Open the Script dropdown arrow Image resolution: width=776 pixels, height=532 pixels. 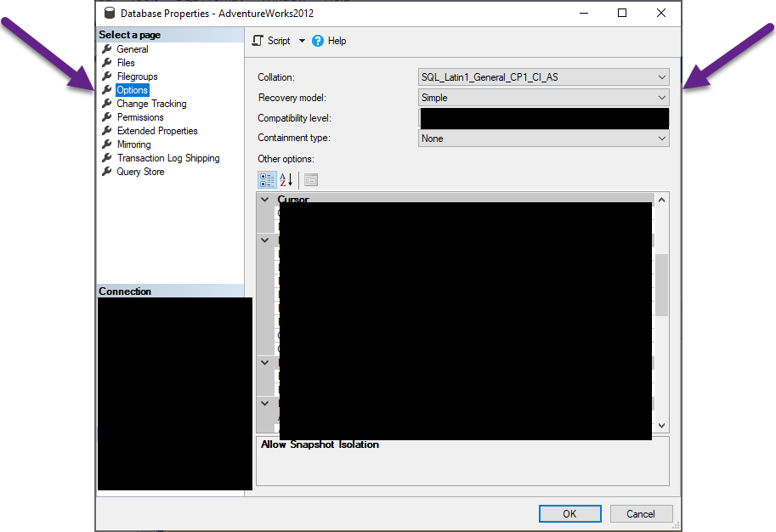pyautogui.click(x=302, y=41)
